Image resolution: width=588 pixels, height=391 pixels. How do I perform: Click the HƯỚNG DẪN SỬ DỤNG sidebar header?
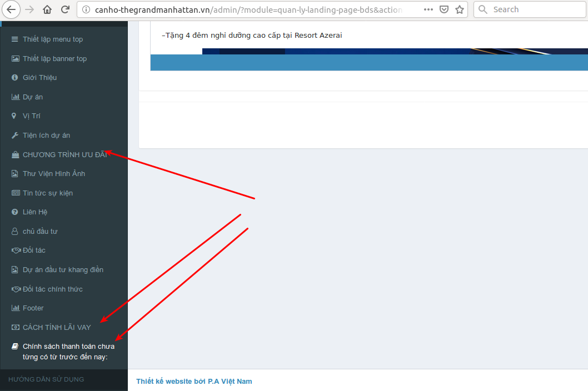pos(46,379)
